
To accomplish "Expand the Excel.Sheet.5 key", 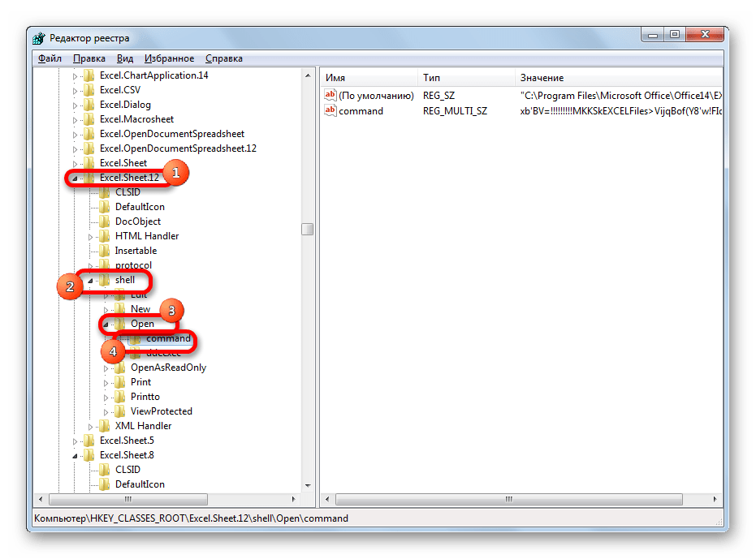I will point(75,441).
